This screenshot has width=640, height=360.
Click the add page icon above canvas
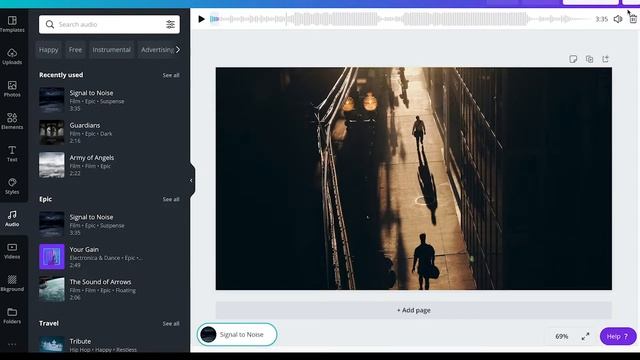605,59
